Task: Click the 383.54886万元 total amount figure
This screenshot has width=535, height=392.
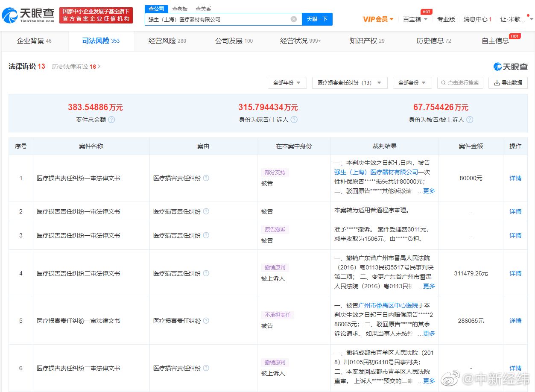Action: click(95, 108)
